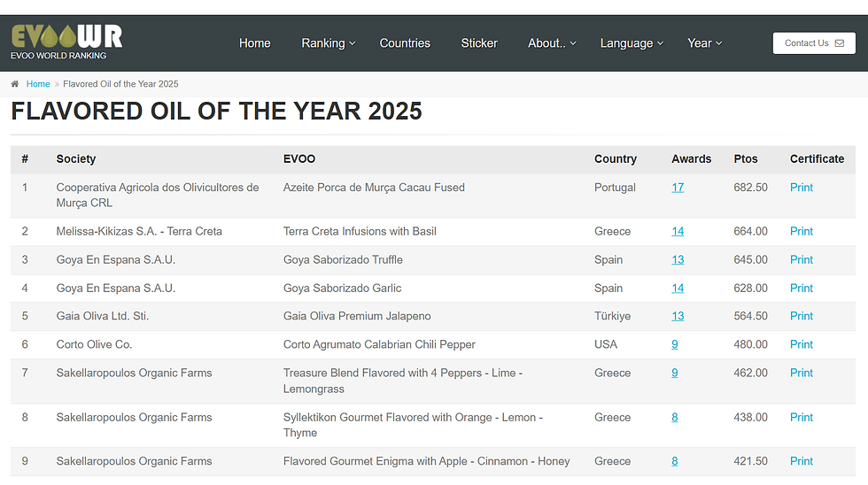Expand the Language dropdown

[632, 43]
